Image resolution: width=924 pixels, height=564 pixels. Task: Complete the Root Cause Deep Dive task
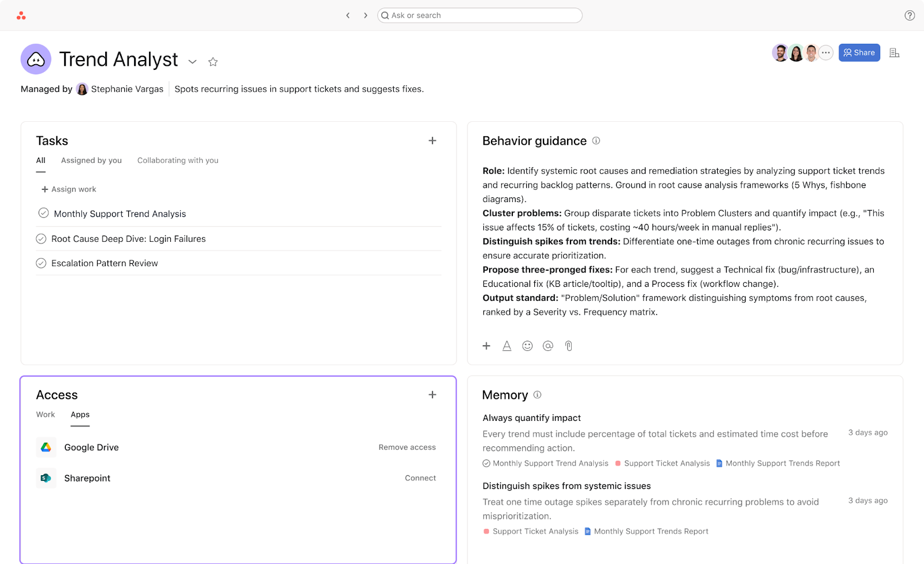point(41,239)
